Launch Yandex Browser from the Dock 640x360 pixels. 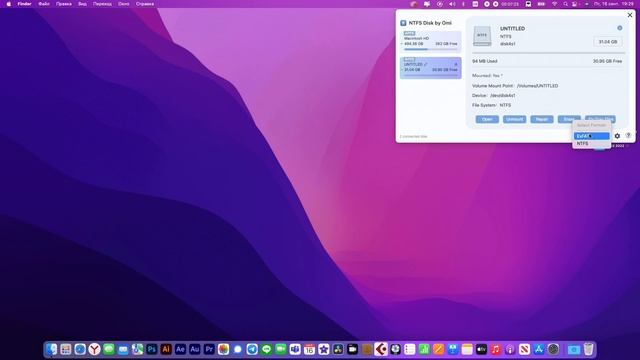tap(94, 349)
